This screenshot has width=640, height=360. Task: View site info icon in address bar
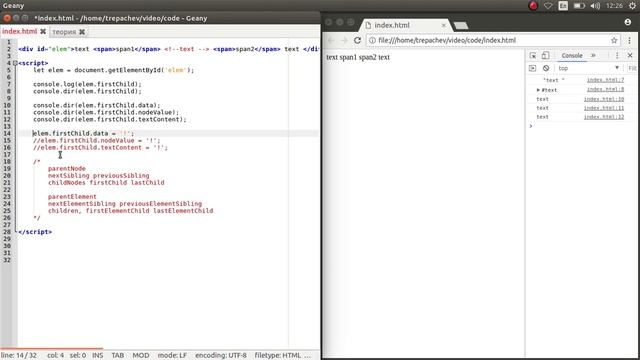(x=372, y=40)
